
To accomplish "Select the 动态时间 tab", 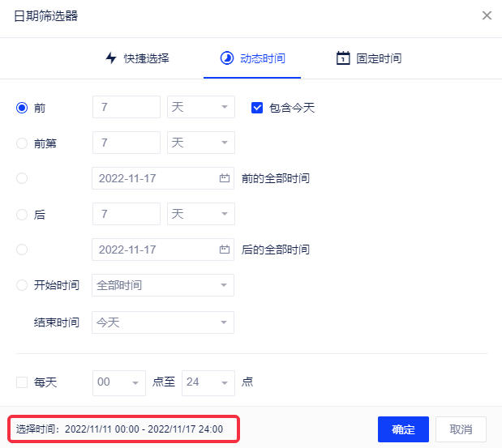I will 252,58.
